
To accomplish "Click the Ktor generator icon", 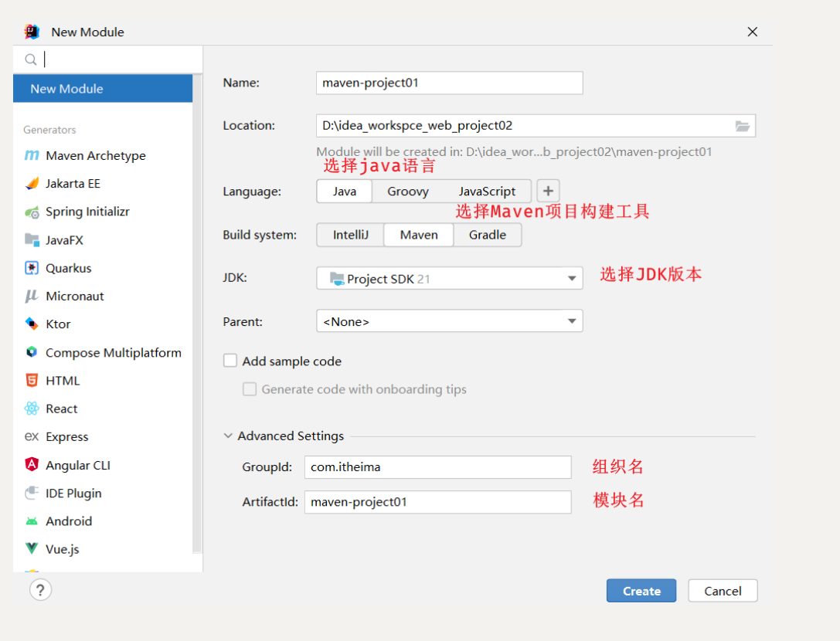I will [32, 324].
